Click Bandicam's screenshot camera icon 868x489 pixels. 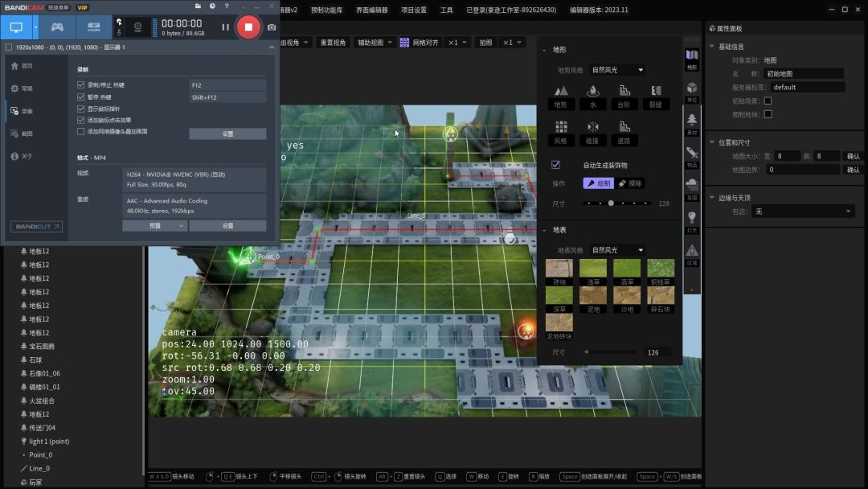tap(272, 27)
